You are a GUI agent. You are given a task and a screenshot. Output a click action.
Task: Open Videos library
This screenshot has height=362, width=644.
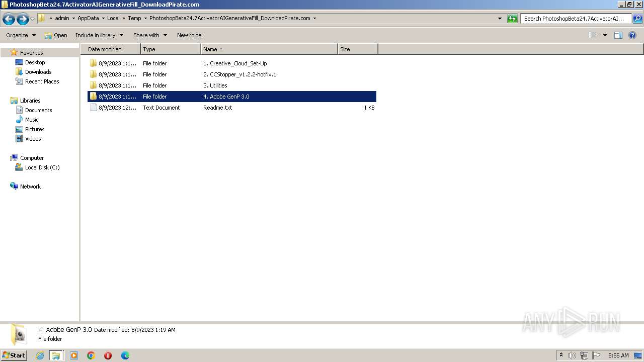(x=33, y=139)
